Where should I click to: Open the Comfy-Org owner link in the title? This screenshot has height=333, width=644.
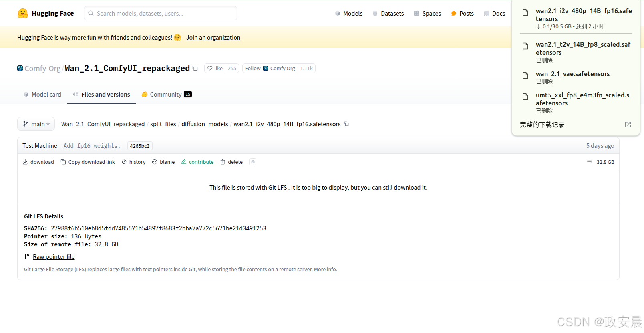pyautogui.click(x=42, y=68)
